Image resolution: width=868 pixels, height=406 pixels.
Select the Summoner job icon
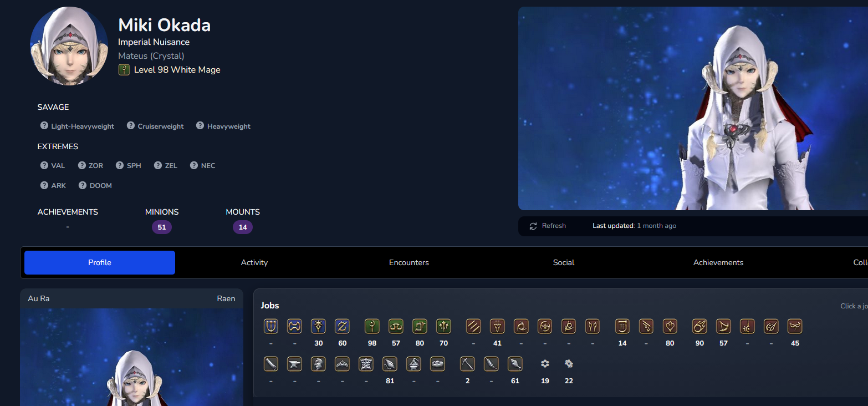[x=723, y=326]
